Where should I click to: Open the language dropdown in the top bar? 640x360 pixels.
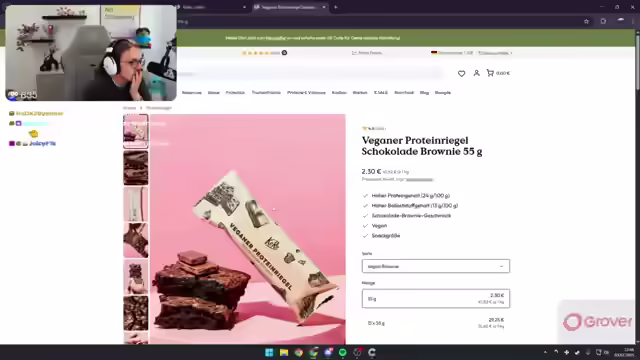coord(495,53)
